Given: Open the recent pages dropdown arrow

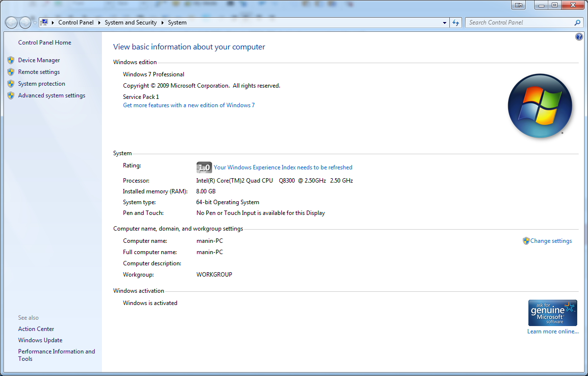Looking at the screenshot, I should (35, 23).
